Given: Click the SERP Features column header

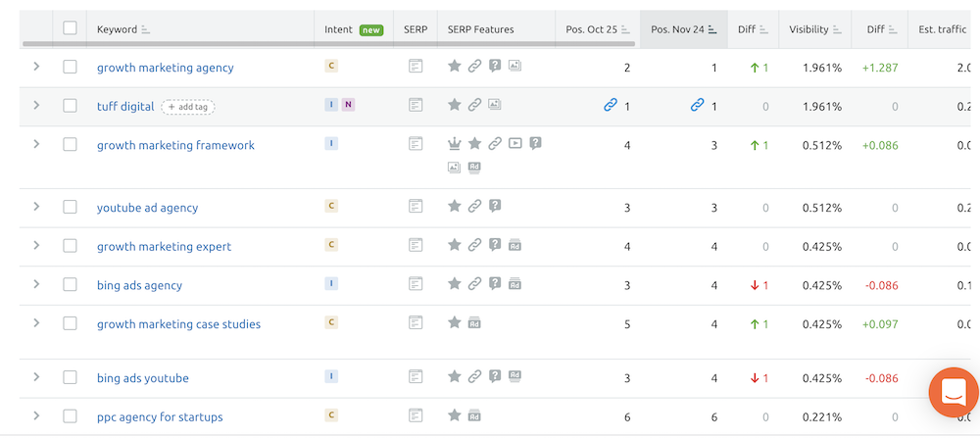Looking at the screenshot, I should pos(480,29).
